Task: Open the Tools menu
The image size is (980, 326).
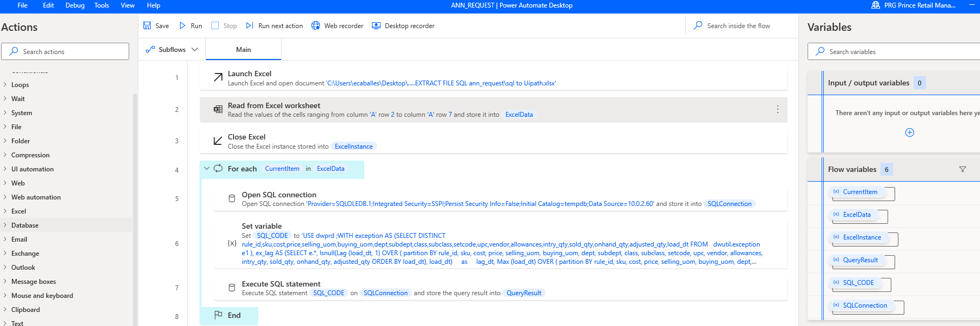Action: coord(102,5)
